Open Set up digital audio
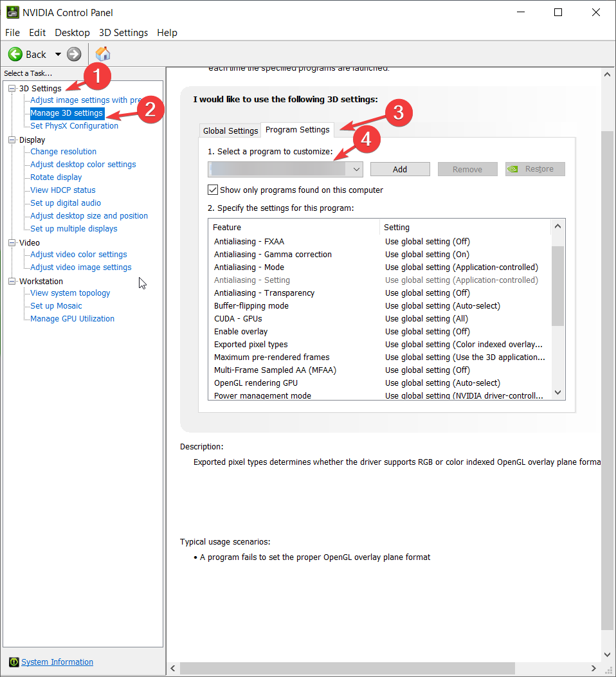This screenshot has height=677, width=616. pyautogui.click(x=66, y=203)
